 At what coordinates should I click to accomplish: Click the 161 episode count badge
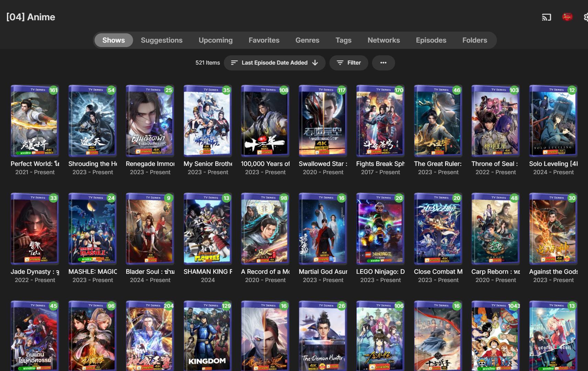[53, 90]
